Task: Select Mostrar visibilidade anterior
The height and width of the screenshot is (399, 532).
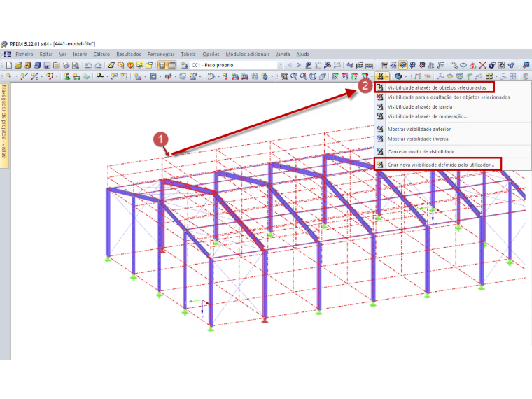Action: (419, 129)
